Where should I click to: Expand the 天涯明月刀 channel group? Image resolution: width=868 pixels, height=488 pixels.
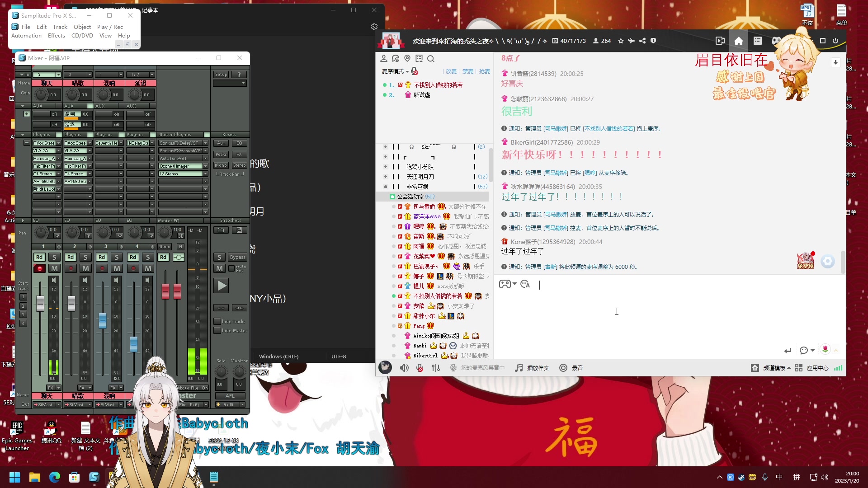[x=386, y=177]
